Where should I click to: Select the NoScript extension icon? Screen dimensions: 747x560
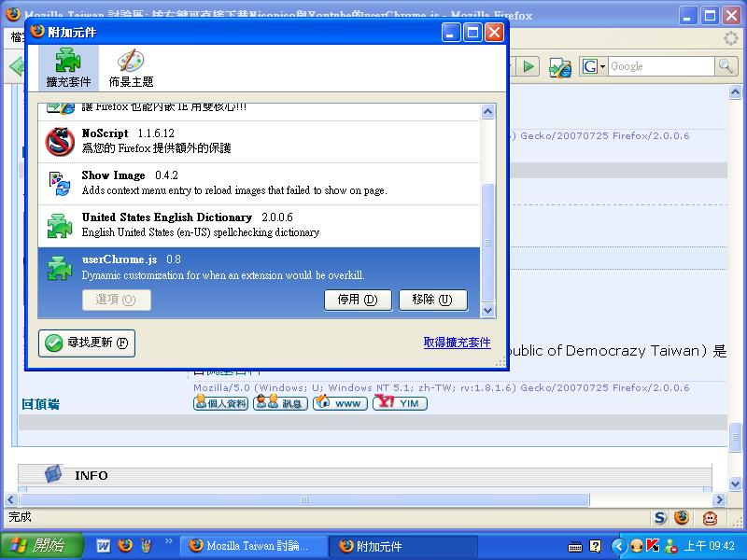pyautogui.click(x=60, y=142)
